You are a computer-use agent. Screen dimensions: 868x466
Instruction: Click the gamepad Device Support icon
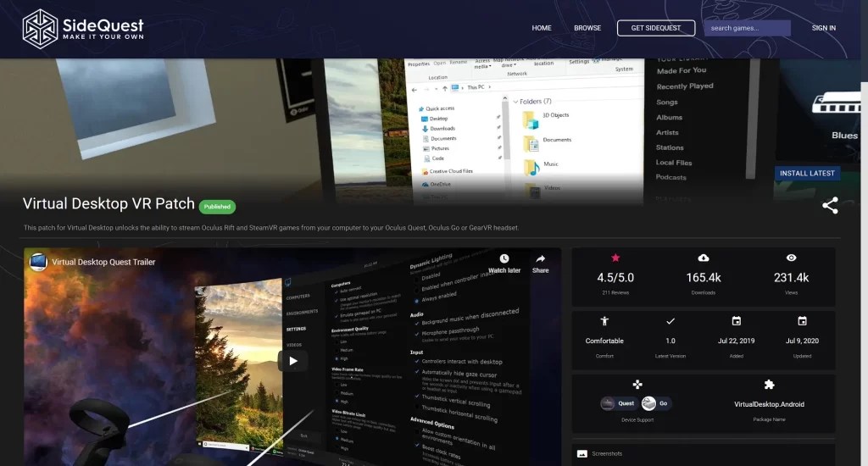(x=637, y=384)
